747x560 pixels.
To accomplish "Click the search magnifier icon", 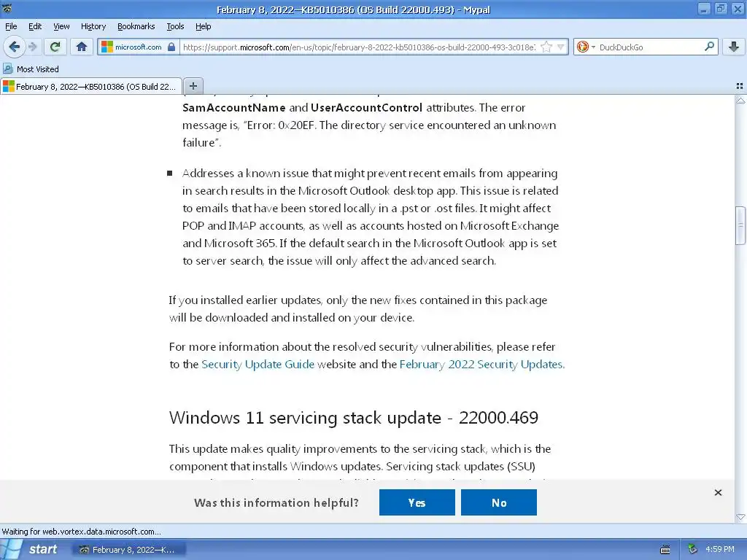I will point(709,47).
